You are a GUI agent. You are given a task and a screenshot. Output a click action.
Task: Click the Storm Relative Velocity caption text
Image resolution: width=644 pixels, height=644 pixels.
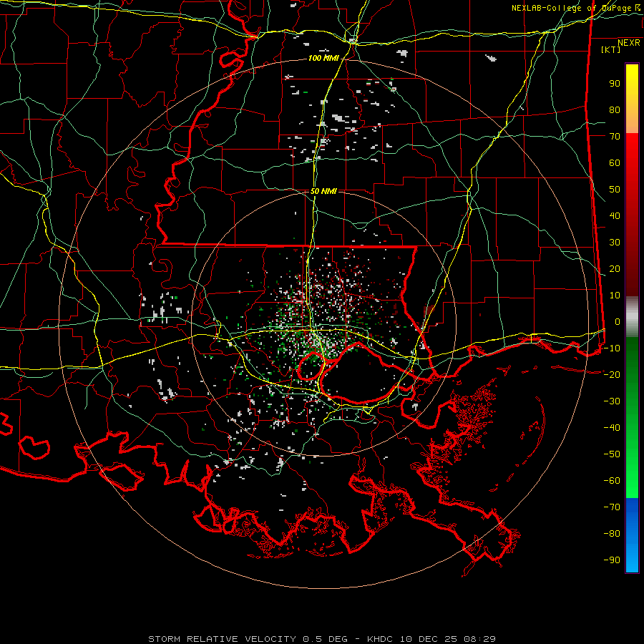[x=321, y=639]
